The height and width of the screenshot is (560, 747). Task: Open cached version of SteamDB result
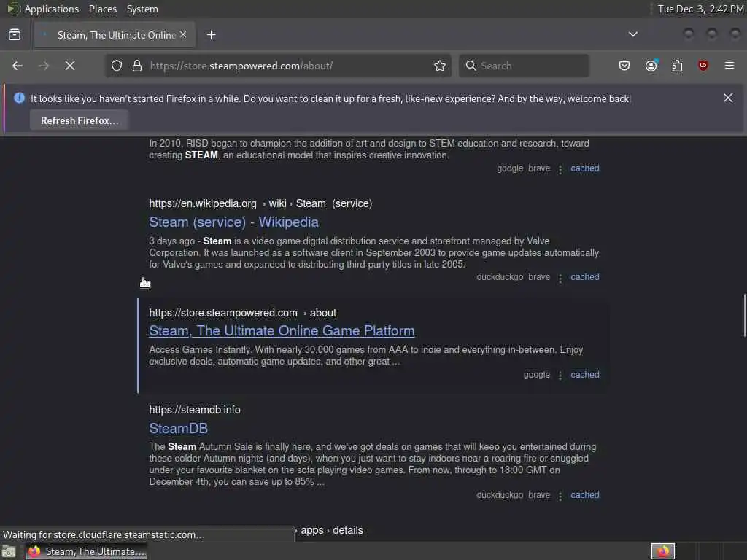click(x=584, y=495)
